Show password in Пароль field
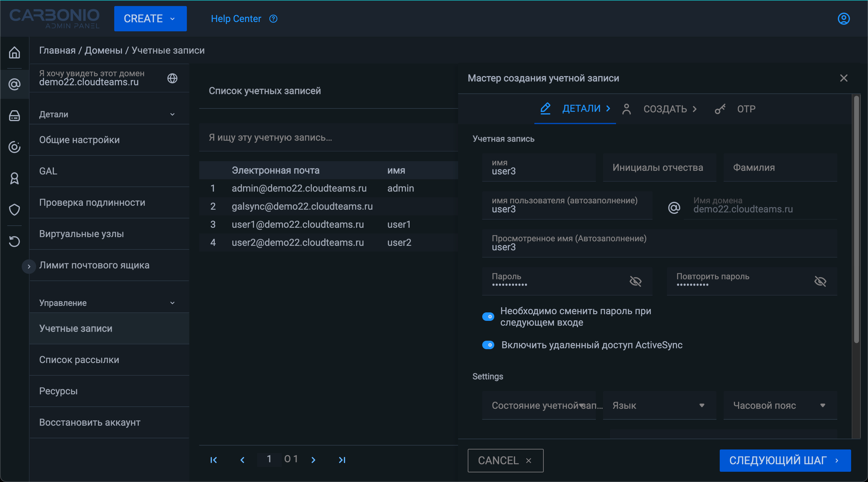This screenshot has height=482, width=868. coord(636,281)
